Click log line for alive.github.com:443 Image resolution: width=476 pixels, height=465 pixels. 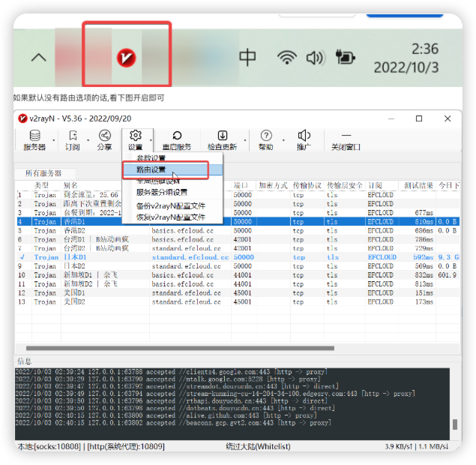click(166, 415)
